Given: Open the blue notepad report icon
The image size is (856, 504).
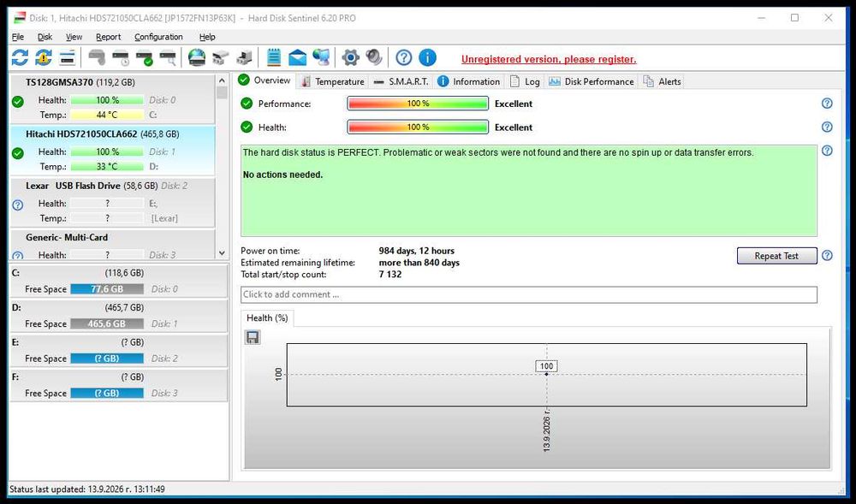Looking at the screenshot, I should tap(274, 57).
